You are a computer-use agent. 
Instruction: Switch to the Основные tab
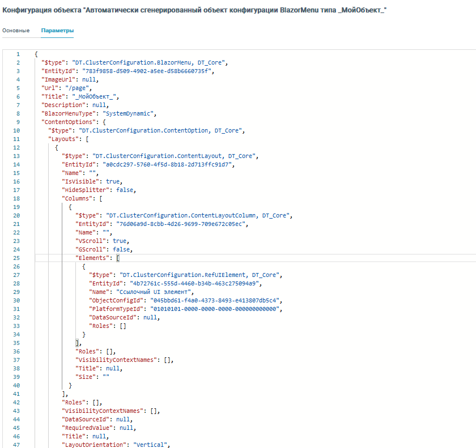click(x=16, y=30)
